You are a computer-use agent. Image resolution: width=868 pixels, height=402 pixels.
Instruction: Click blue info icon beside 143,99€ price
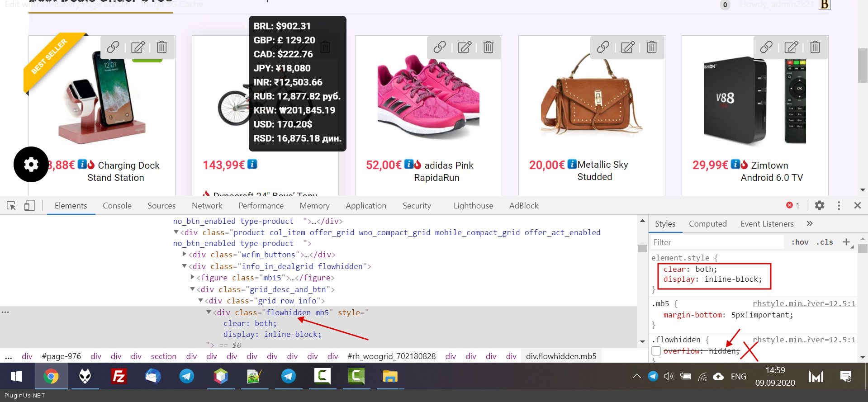click(252, 164)
